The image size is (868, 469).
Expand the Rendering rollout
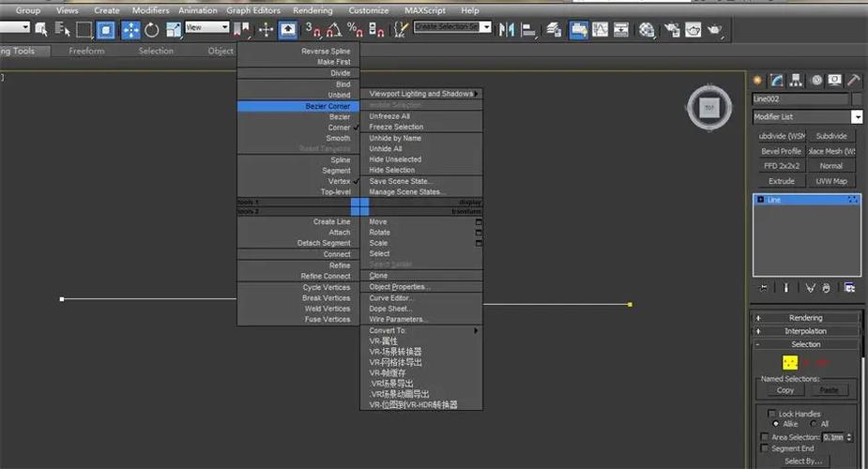805,318
